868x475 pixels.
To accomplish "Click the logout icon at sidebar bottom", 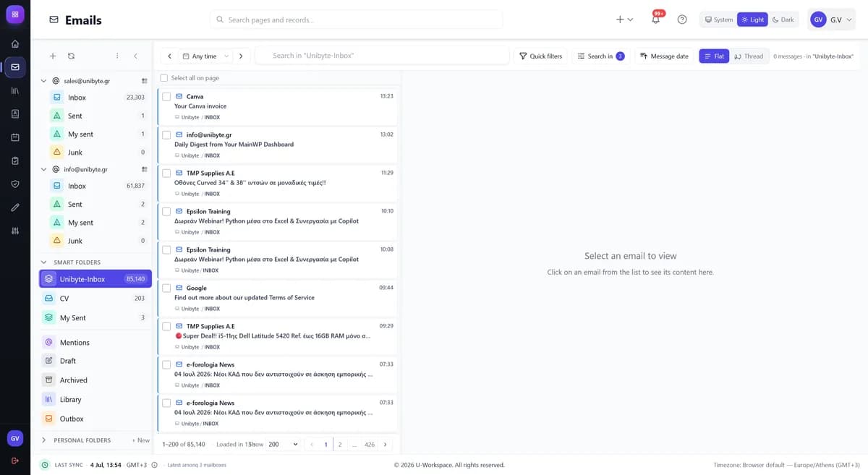I will [x=15, y=461].
